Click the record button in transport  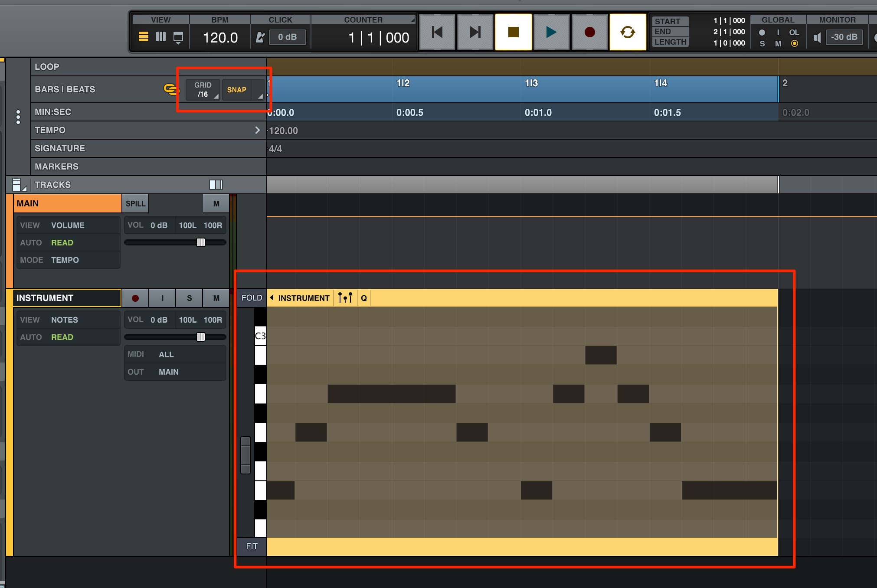(x=589, y=32)
